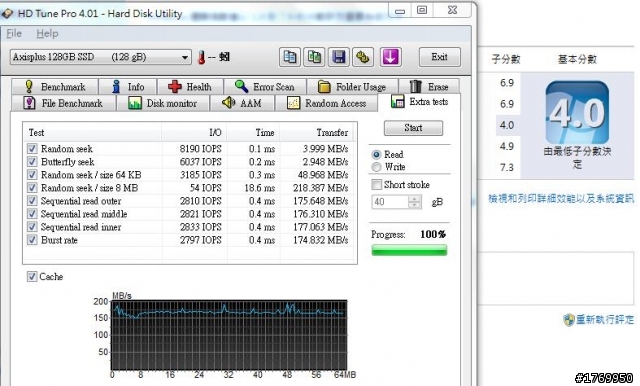Image resolution: width=640 pixels, height=386 pixels.
Task: Open the Help menu
Action: tap(47, 33)
